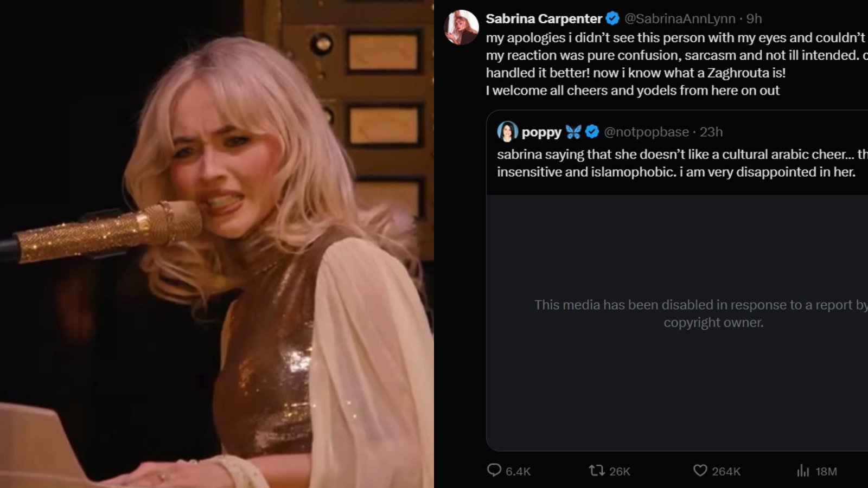Like the tweet with the heart icon

700,470
